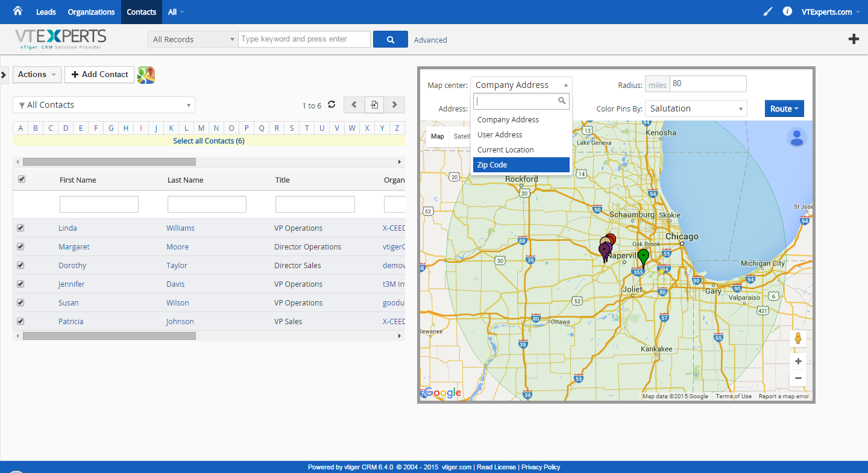Open contact Linda

68,228
